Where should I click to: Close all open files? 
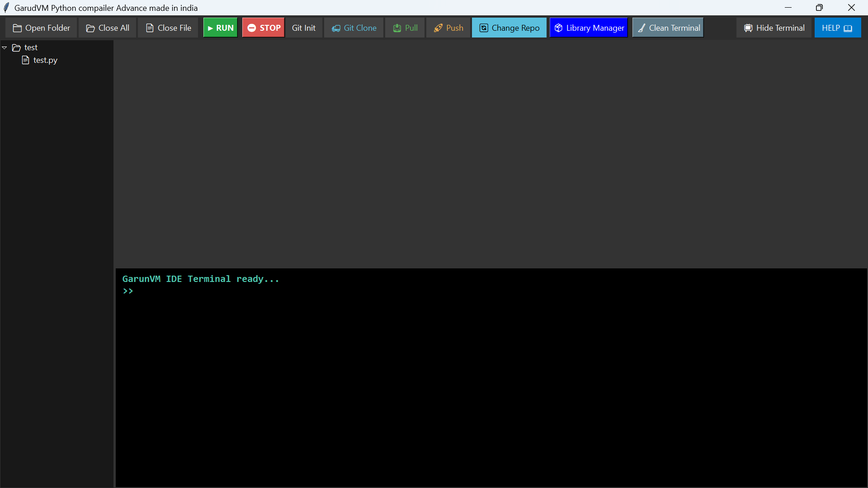tap(107, 28)
